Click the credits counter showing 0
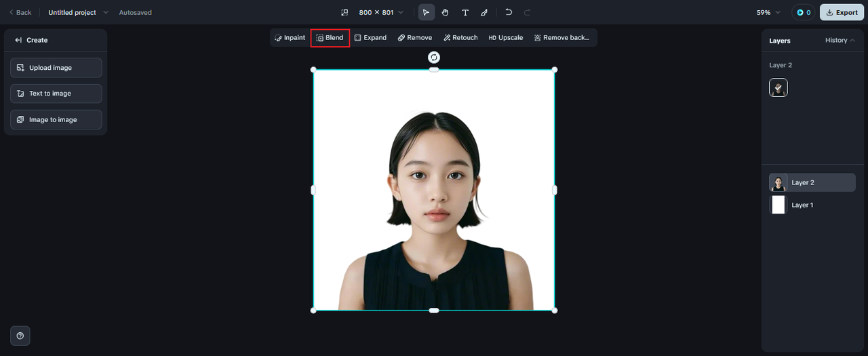868x356 pixels. click(804, 12)
